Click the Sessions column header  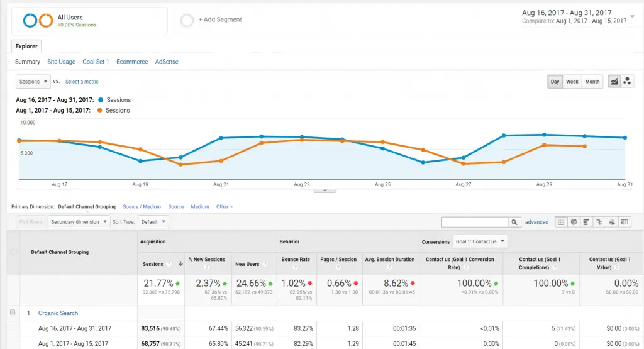(x=153, y=264)
